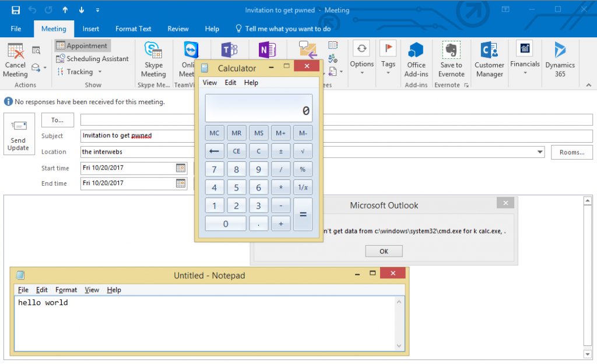The height and width of the screenshot is (364, 597).
Task: Click OK in Microsoft Outlook dialog
Action: (384, 251)
